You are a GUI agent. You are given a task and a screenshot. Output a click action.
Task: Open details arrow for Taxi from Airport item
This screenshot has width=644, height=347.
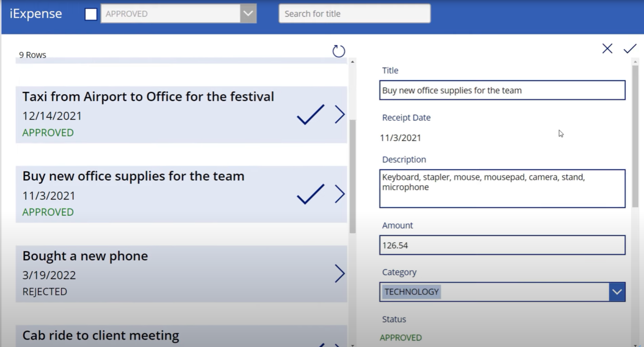click(339, 114)
